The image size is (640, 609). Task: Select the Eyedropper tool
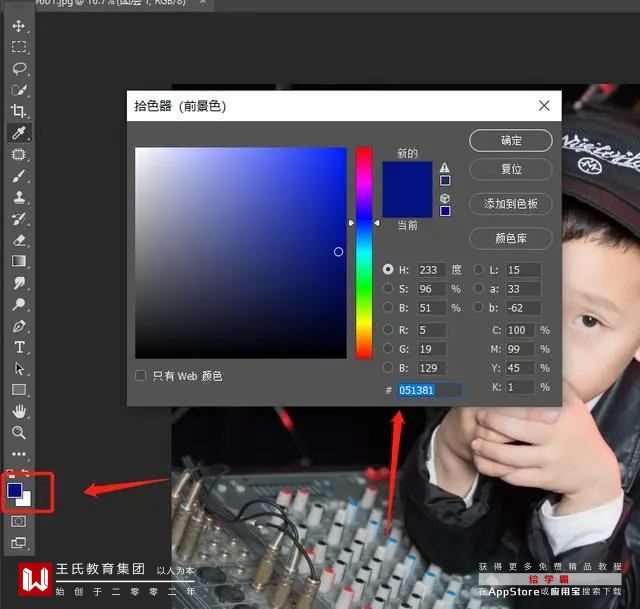pos(19,133)
